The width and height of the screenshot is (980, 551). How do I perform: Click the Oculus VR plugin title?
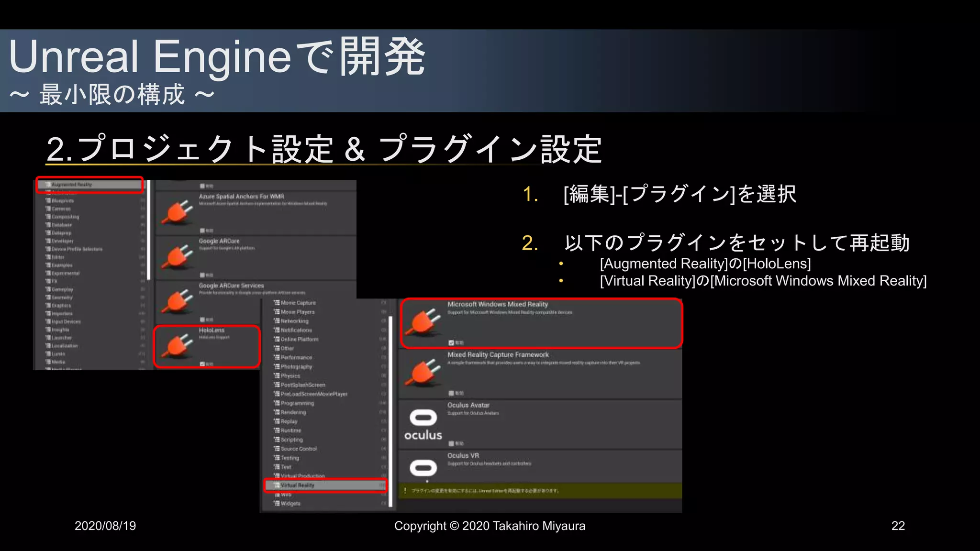pyautogui.click(x=463, y=455)
